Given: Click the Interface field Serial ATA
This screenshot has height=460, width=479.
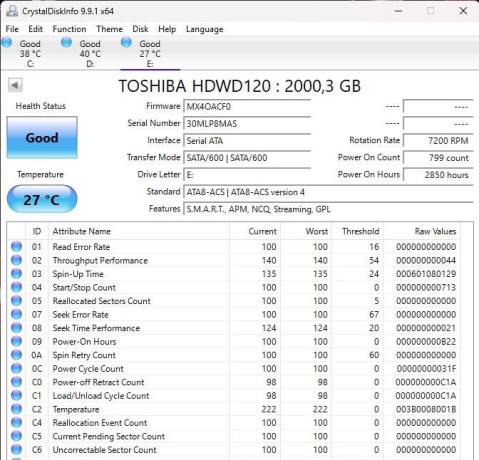Looking at the screenshot, I should point(247,141).
